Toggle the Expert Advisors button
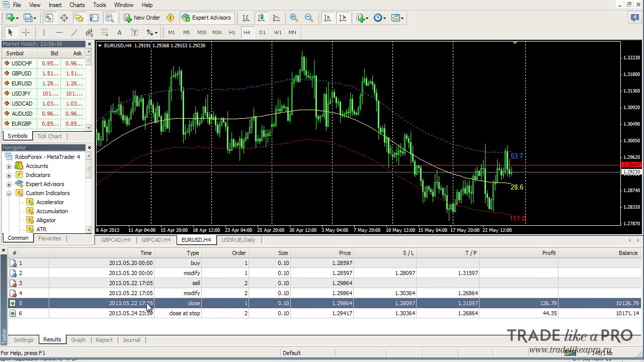Image resolution: width=644 pixels, height=362 pixels. coord(206,18)
